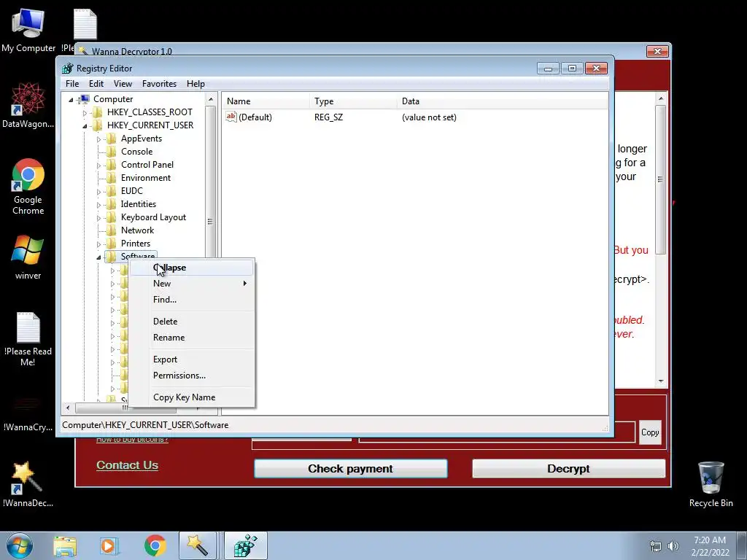Screen dimensions: 747x560
Task: Click the volume speaker tray icon
Action: point(673,546)
